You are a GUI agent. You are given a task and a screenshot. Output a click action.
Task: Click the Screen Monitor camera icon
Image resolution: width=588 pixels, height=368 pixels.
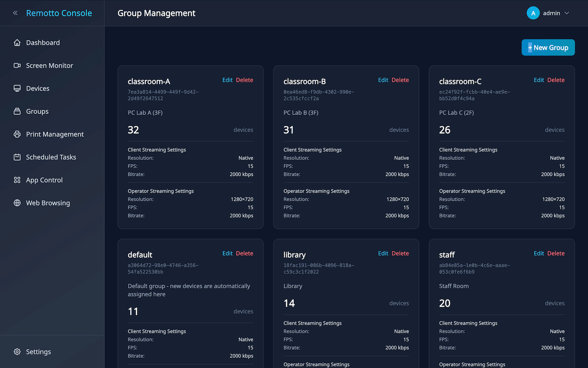[17, 65]
